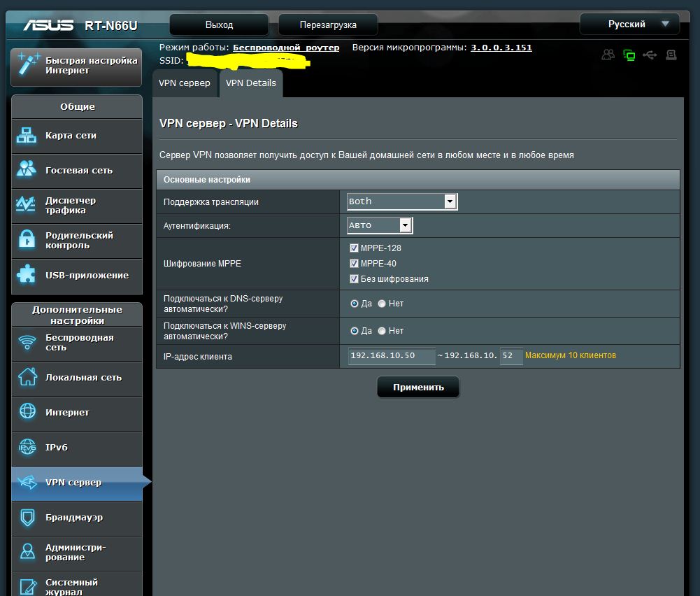700x596 pixels.
Task: Select 'Нет' for automatic DNS server connection
Action: coord(382,304)
